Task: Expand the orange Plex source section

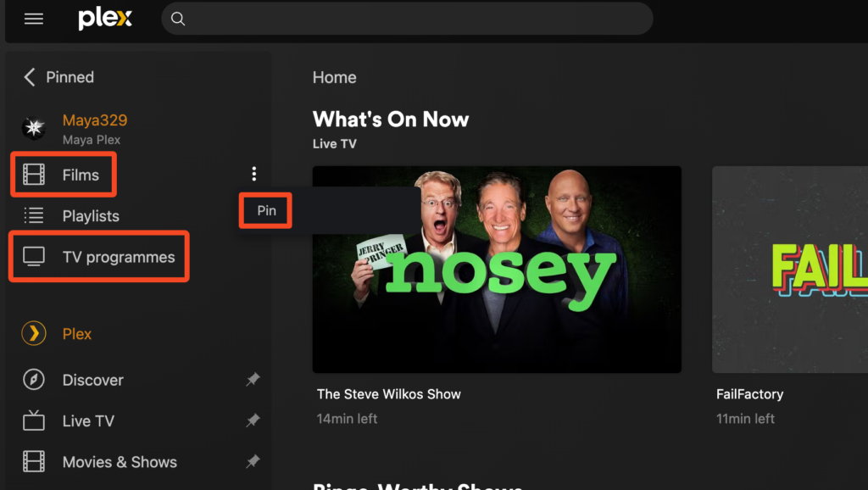Action: coord(77,334)
